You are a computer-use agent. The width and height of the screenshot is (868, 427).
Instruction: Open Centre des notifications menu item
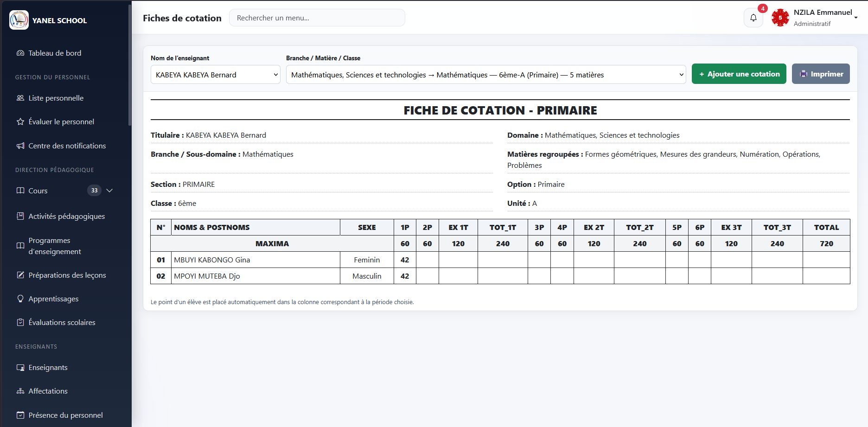point(65,146)
